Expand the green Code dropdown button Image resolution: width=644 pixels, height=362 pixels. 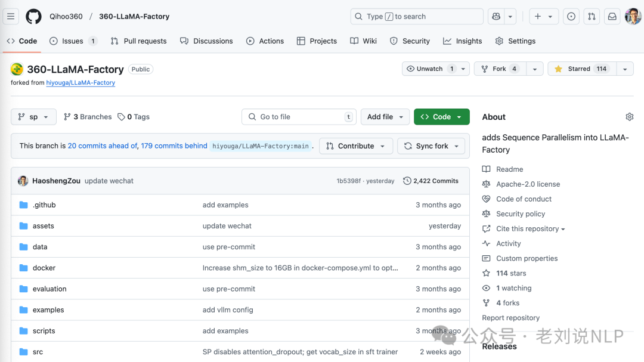coord(441,117)
